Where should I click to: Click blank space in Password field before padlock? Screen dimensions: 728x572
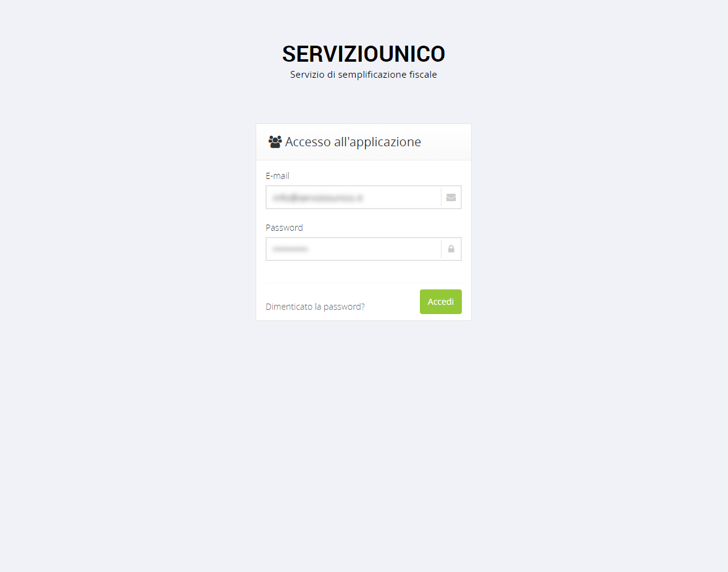pyautogui.click(x=374, y=249)
